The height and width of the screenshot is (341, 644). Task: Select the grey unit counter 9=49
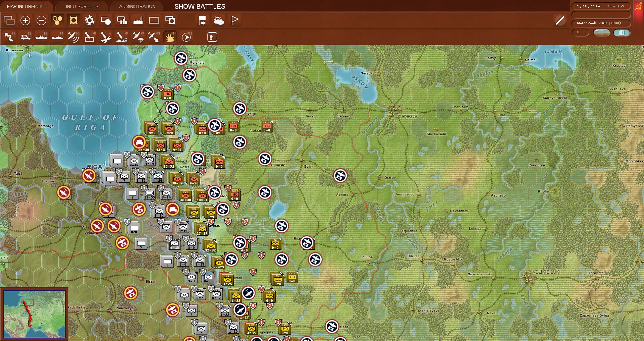[134, 161]
